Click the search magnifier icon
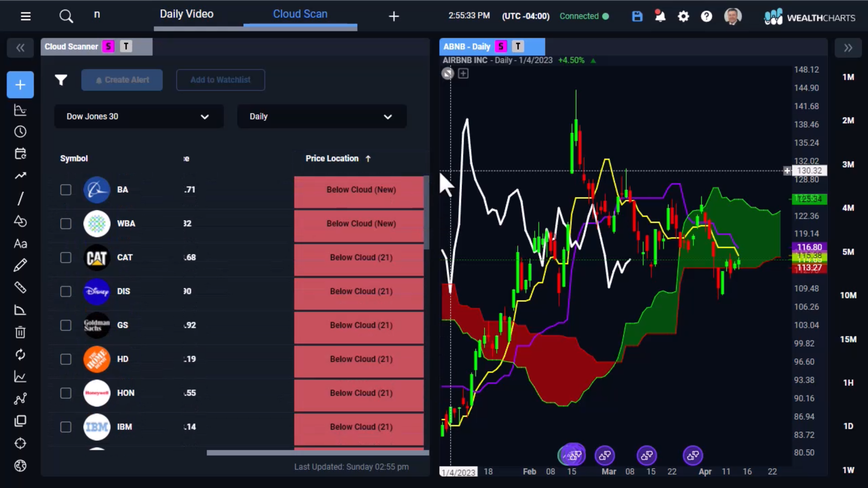The height and width of the screenshot is (488, 868). click(66, 16)
